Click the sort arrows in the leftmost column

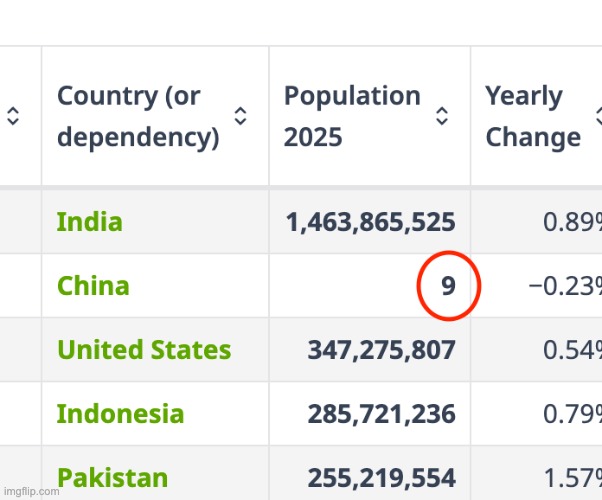click(13, 116)
